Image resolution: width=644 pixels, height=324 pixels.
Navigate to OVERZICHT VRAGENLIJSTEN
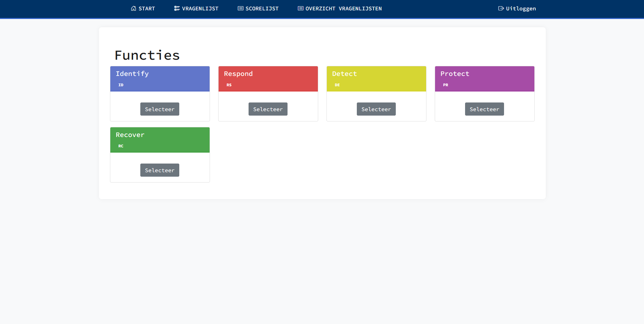(343, 9)
